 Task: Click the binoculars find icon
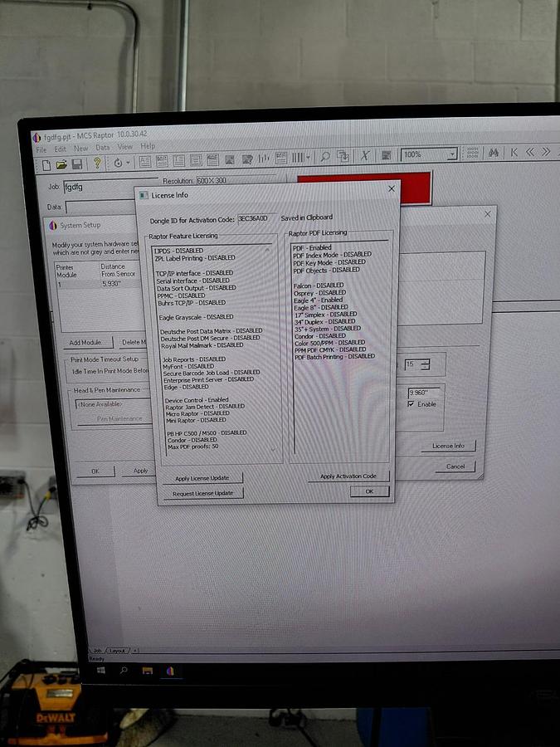point(494,153)
